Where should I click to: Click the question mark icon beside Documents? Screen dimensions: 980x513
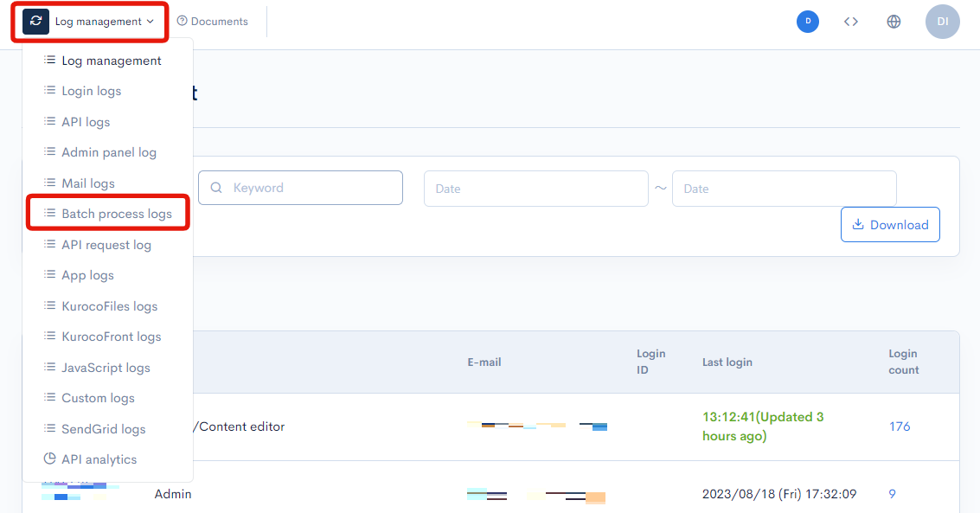tap(182, 22)
